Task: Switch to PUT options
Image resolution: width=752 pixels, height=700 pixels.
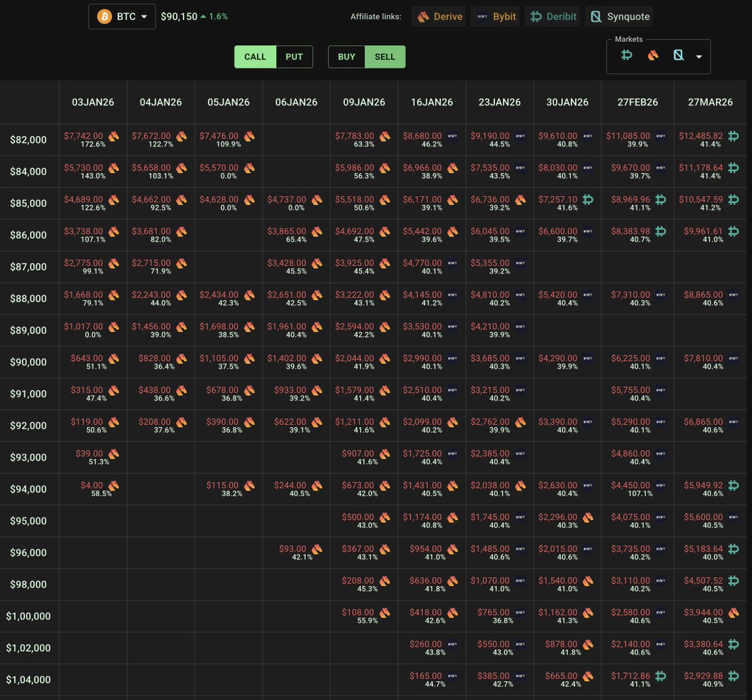Action: (295, 56)
